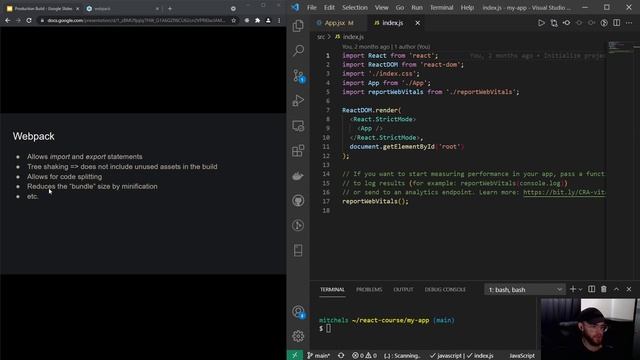640x360 pixels.
Task: Close the Production Build Google Slides tab
Action: pyautogui.click(x=78, y=9)
